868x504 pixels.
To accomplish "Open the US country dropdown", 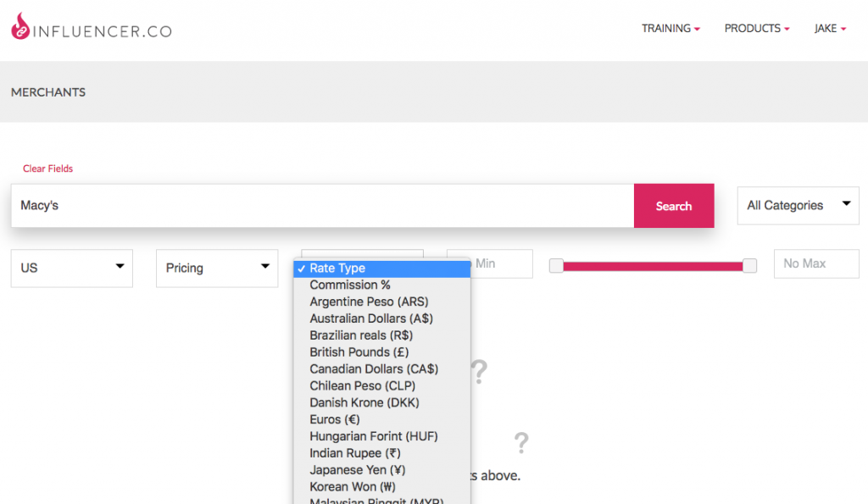I will (x=72, y=269).
